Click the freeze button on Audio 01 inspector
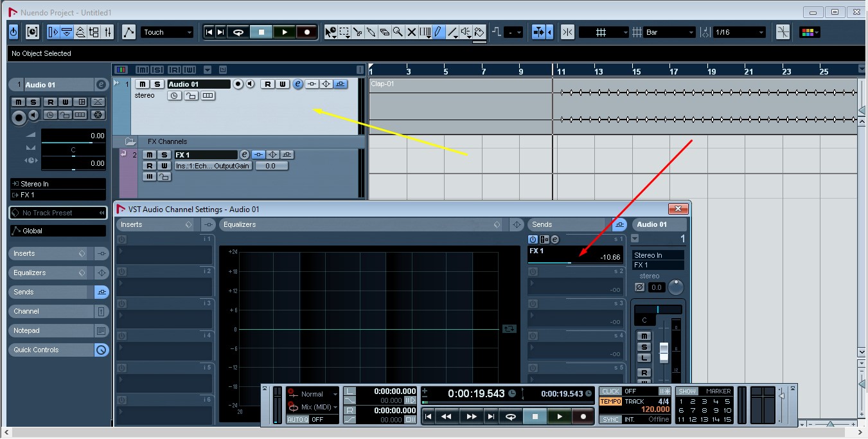 click(x=98, y=115)
